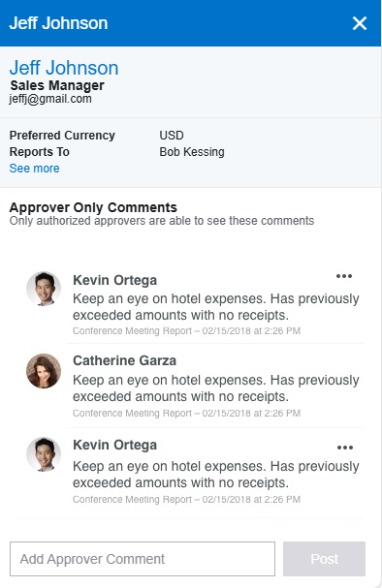Viewport: 382px width, 588px height.
Task: Open Conference Meeting Report under Catherine Garza's comment
Action: (x=132, y=414)
